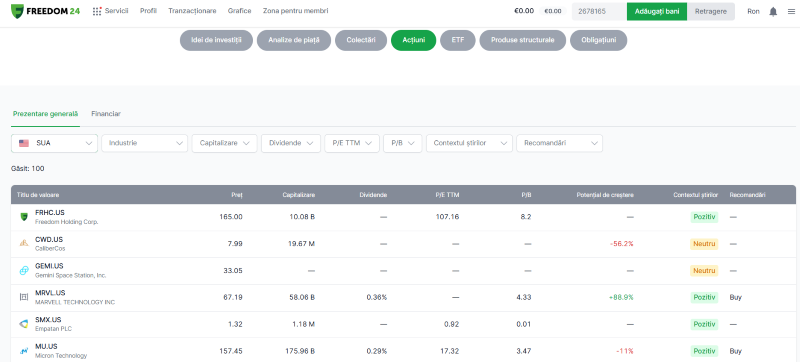
Task: Select the Obligațiuni pill
Action: [598, 40]
